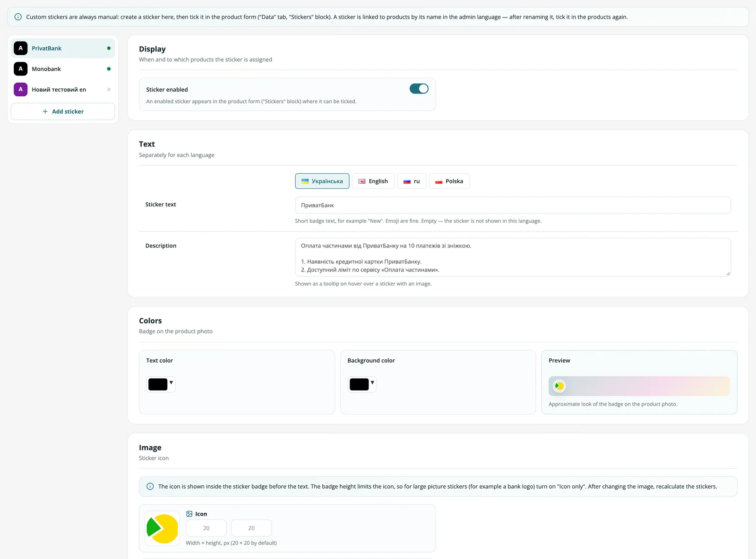Click the info icon in the top notice
Viewport: 756px width, 559px height.
click(18, 17)
